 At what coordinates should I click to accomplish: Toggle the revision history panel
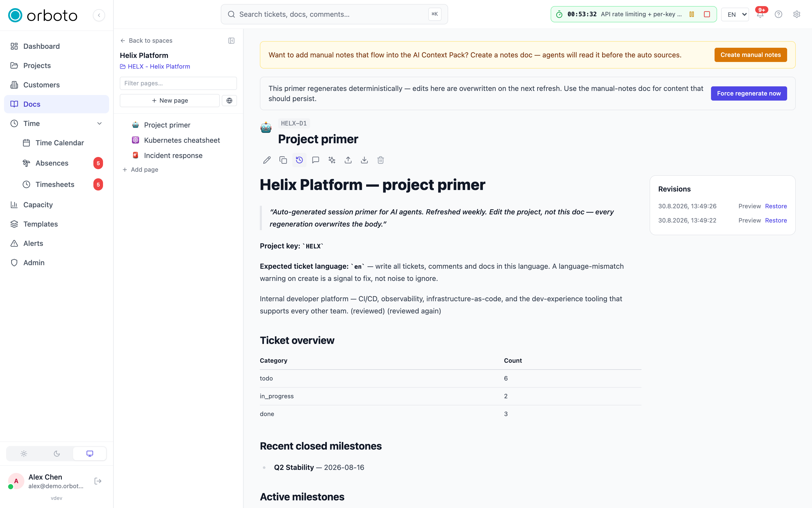pyautogui.click(x=299, y=160)
